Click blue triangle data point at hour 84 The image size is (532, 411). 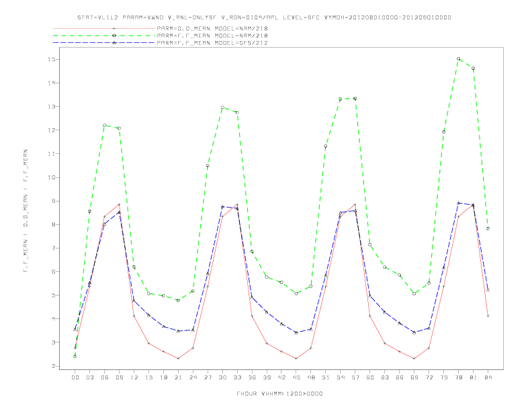click(x=488, y=290)
